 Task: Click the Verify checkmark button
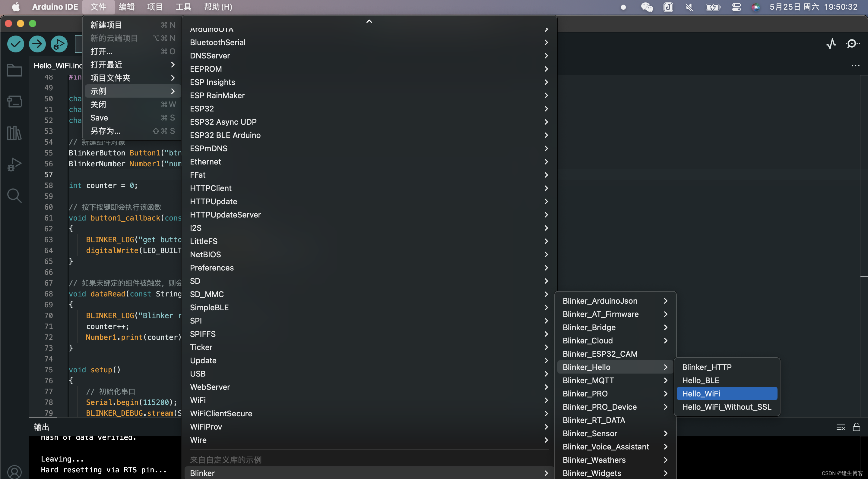(x=15, y=44)
